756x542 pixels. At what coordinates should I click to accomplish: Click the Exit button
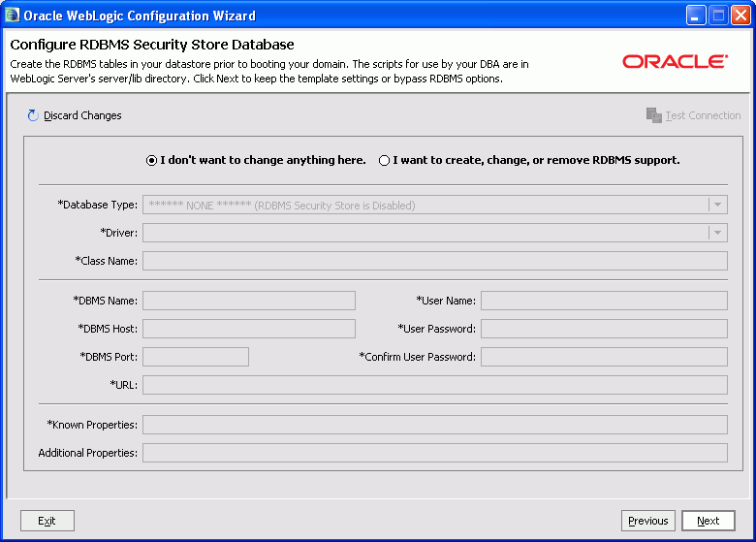(x=47, y=521)
